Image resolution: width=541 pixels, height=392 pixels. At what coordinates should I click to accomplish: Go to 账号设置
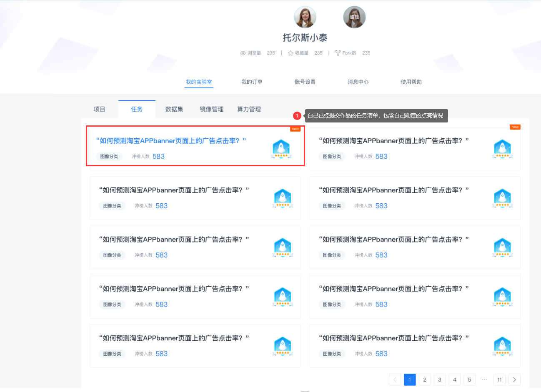[305, 82]
